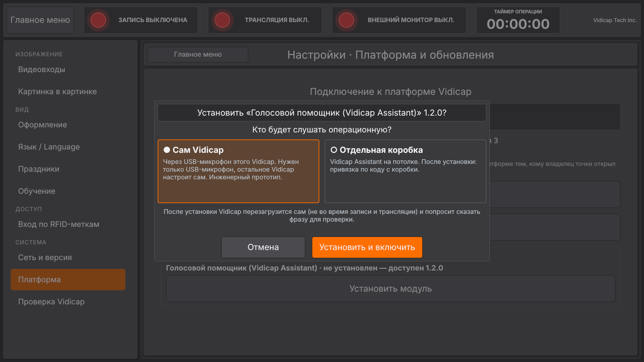Select the 'Сам Vidicap' radio option

click(238, 171)
